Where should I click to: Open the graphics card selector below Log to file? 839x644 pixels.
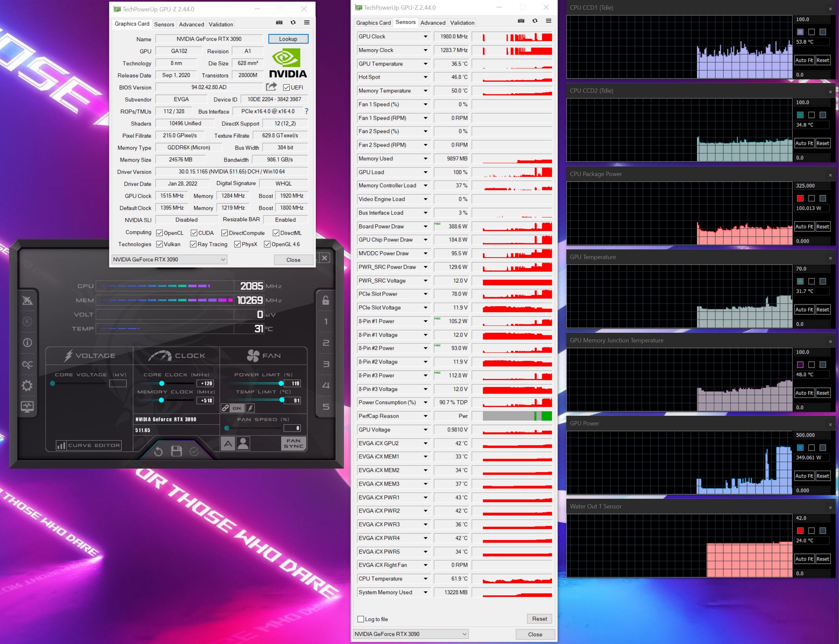tap(411, 634)
